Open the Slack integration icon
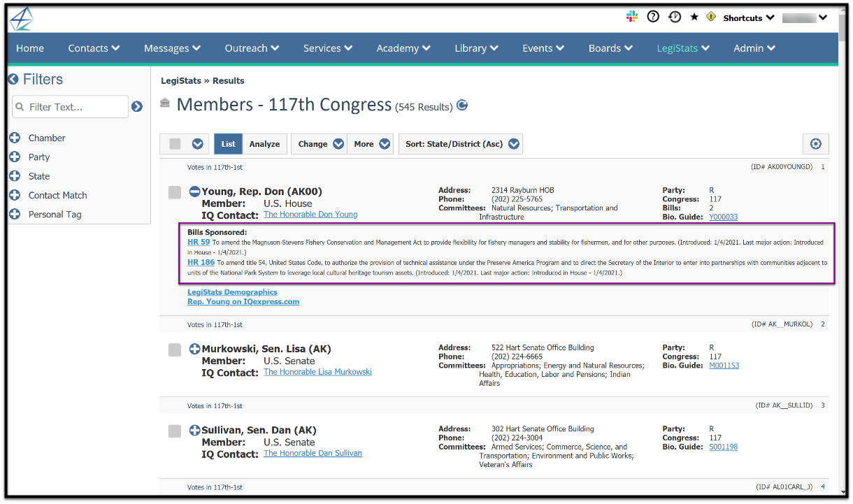The image size is (853, 504). tap(632, 17)
